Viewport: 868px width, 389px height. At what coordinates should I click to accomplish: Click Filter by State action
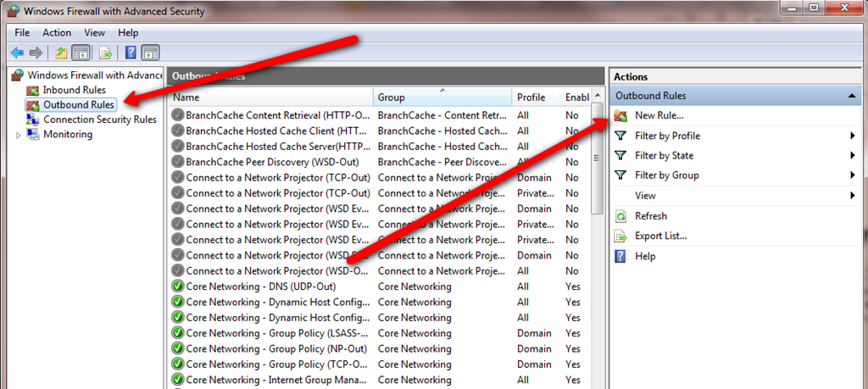coord(665,155)
